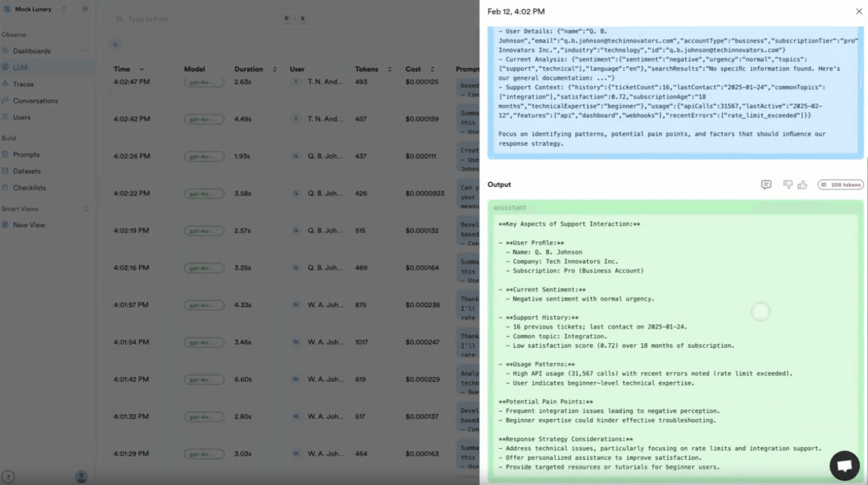Click the Feb 12, 4:02 PM timestamp
The image size is (868, 485).
click(516, 11)
